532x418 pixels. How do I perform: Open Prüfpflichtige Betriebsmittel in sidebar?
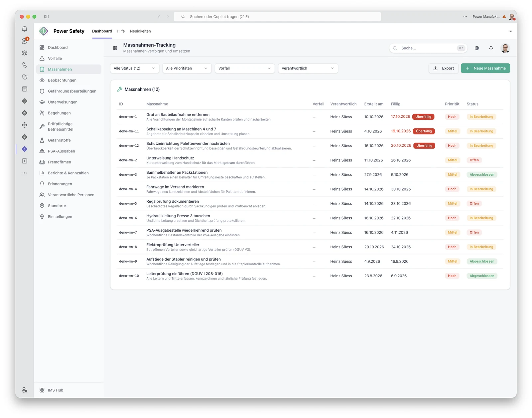(69, 126)
